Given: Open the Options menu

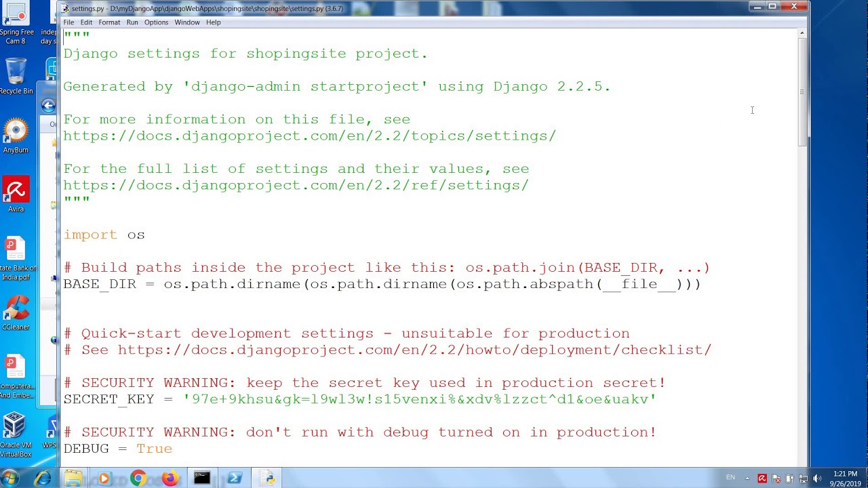Looking at the screenshot, I should [156, 22].
